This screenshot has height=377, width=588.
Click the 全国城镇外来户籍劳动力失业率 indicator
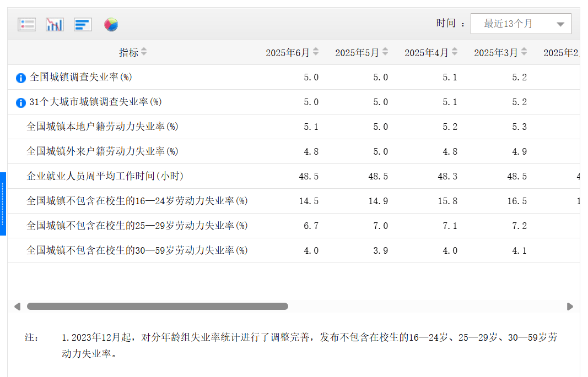coord(103,151)
